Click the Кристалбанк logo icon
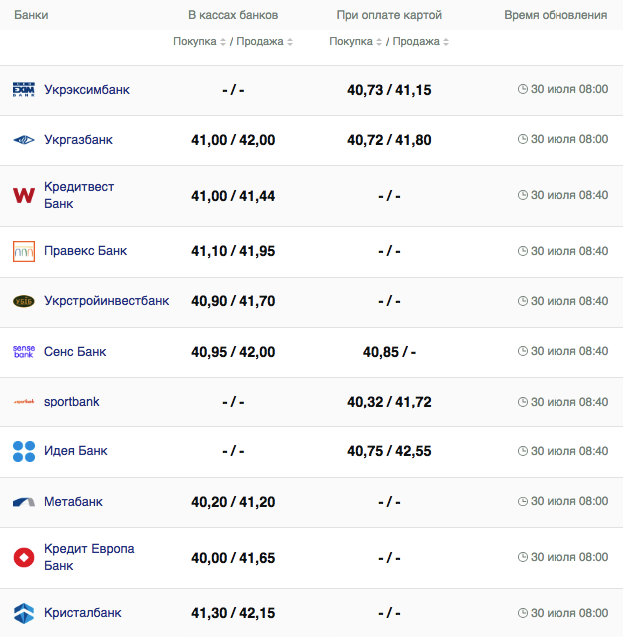 click(x=24, y=612)
